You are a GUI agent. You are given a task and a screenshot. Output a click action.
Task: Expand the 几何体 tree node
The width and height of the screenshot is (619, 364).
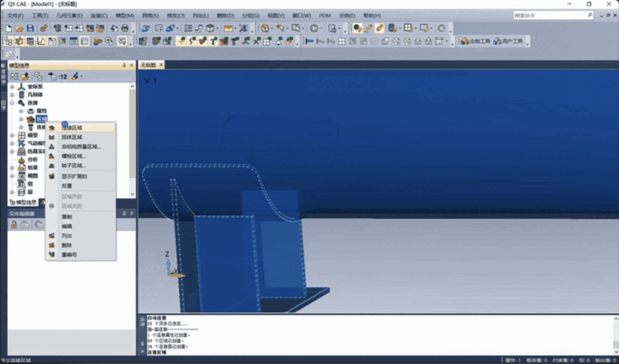click(12, 95)
